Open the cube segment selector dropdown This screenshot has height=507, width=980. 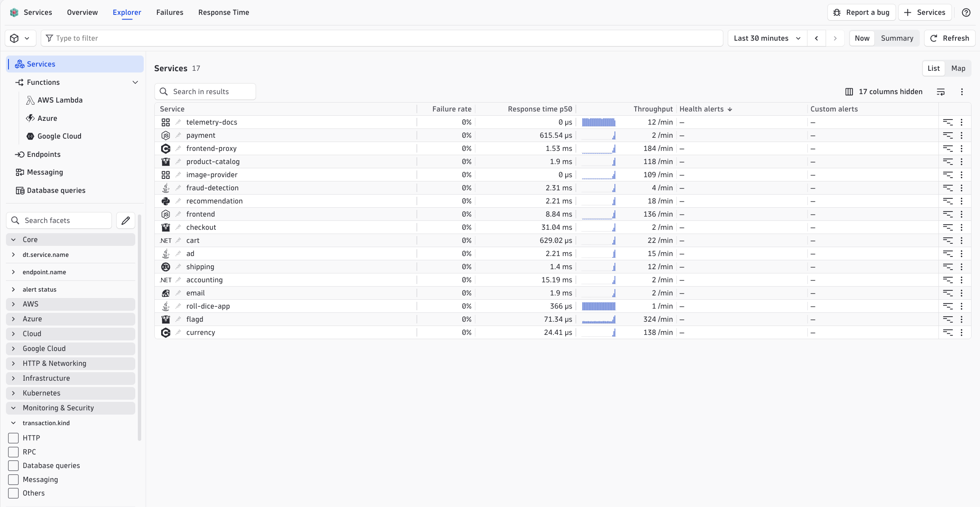(x=20, y=38)
